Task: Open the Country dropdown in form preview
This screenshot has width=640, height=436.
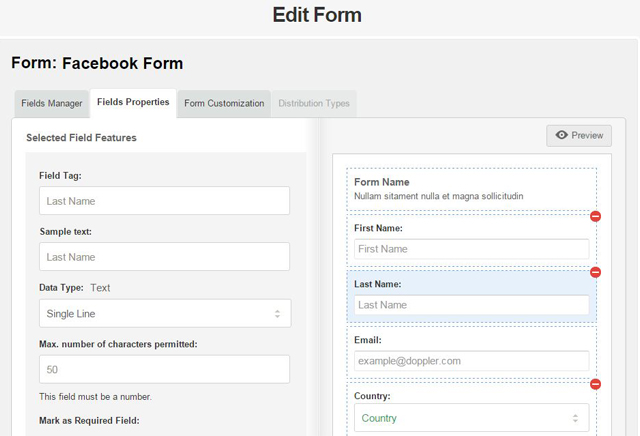Action: pos(471,418)
